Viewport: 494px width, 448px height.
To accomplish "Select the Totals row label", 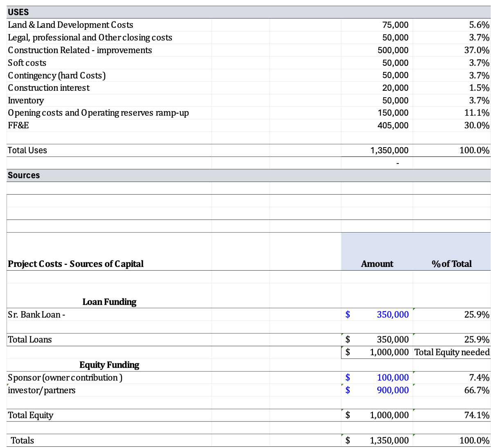I will pos(22,441).
